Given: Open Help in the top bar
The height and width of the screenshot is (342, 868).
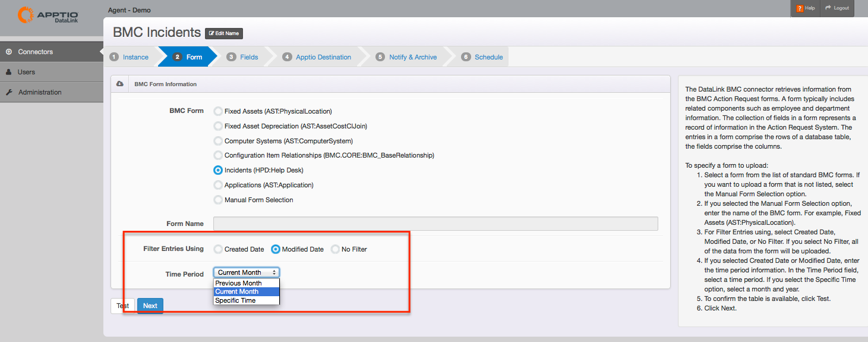Looking at the screenshot, I should pos(805,8).
